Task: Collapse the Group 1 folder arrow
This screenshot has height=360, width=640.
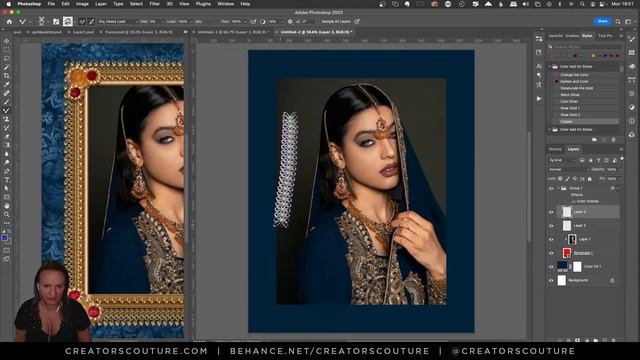Action: pyautogui.click(x=558, y=189)
